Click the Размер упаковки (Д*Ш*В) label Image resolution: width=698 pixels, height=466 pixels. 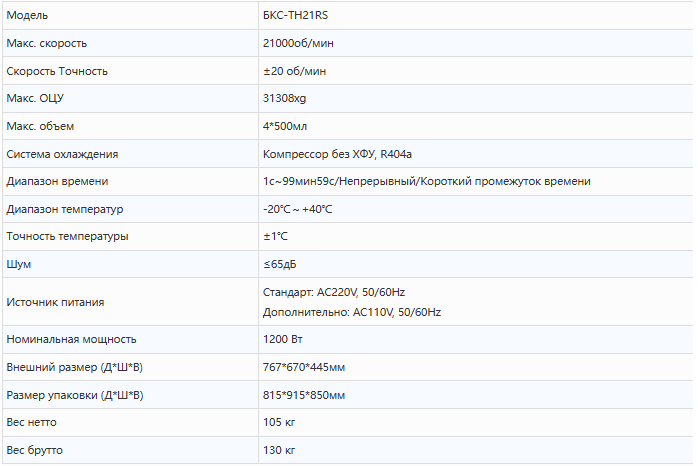(74, 395)
